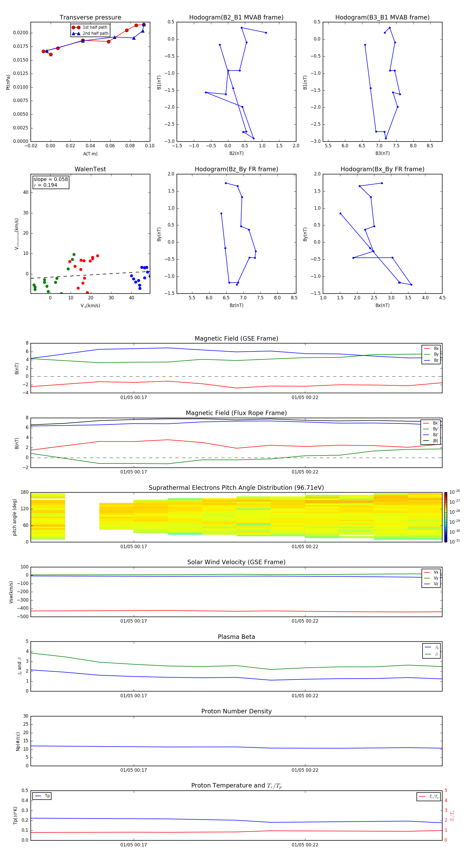The height and width of the screenshot is (868, 473).
Task: Click '01/05 00:22' tick under Proton Number Density plot
Action: (x=305, y=770)
